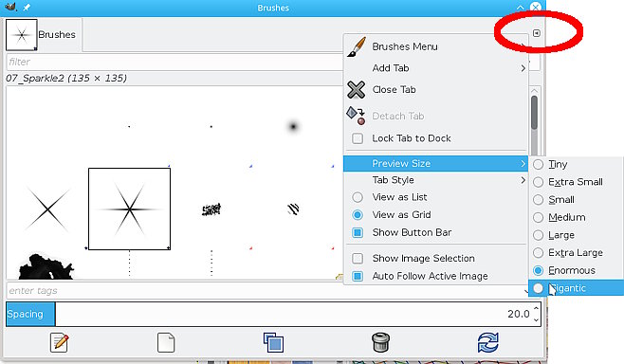Click the Brushes Menu paintbrush icon
Screen dimensions: 624x364
357,47
